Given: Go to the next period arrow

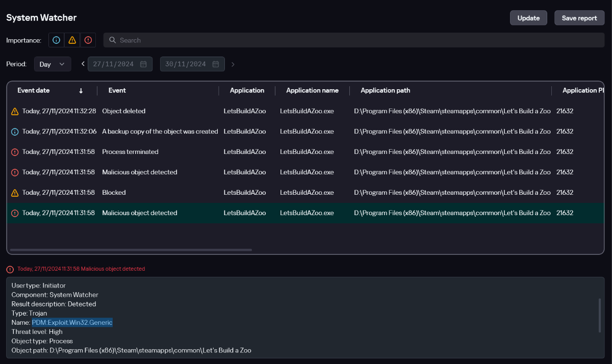Looking at the screenshot, I should 233,64.
